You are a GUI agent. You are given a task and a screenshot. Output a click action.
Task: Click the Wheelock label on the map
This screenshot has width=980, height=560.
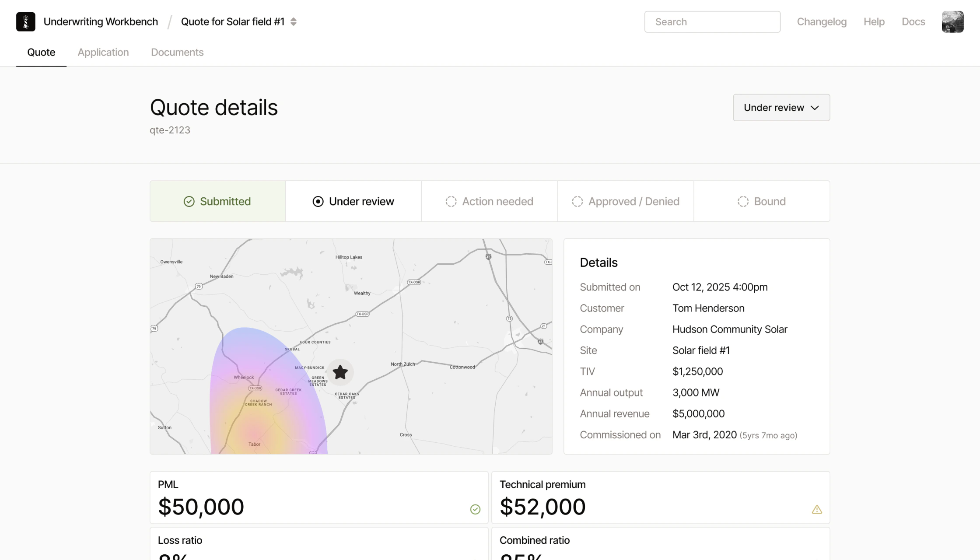[244, 378]
